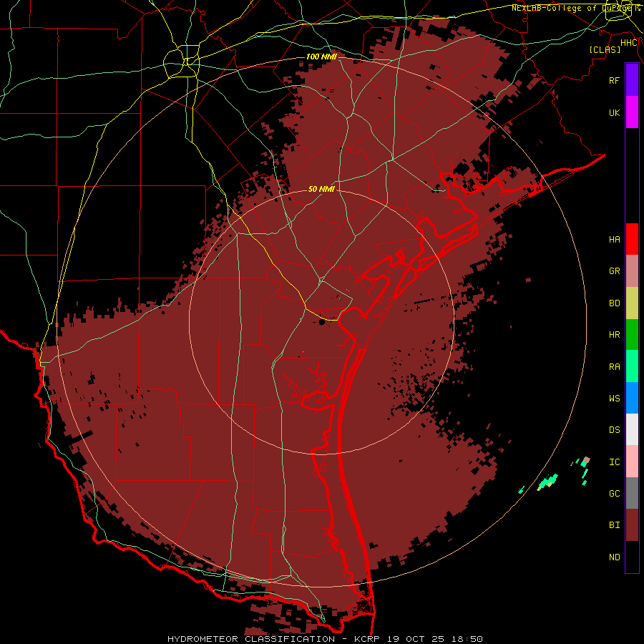Select the BD yellow legend swatch
644x644 pixels.
pyautogui.click(x=632, y=303)
